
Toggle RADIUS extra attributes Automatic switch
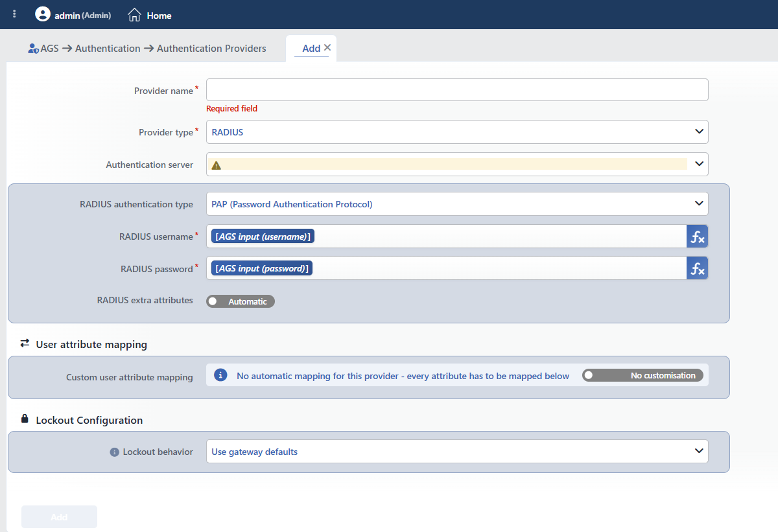[x=241, y=301]
